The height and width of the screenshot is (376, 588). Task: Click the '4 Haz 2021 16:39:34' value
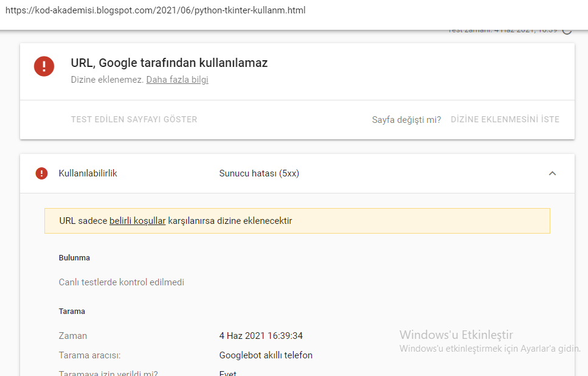click(x=261, y=336)
